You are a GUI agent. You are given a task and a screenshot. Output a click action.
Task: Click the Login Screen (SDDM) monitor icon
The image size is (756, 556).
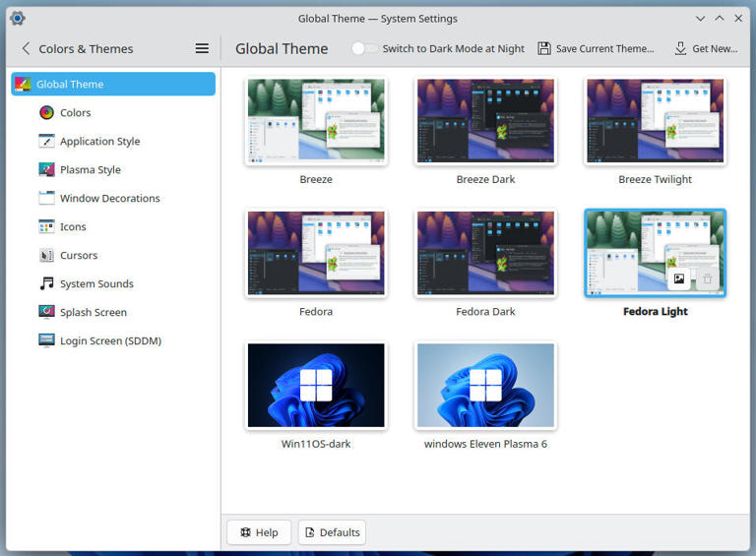click(46, 340)
